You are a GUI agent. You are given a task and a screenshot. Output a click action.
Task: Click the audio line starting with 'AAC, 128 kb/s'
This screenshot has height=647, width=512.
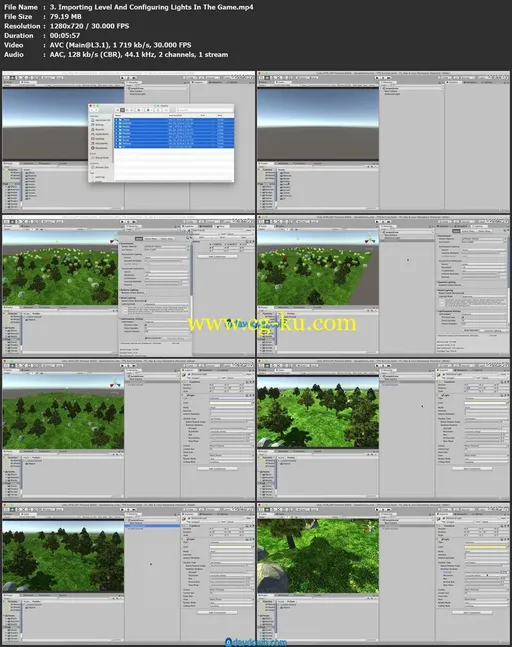(139, 54)
